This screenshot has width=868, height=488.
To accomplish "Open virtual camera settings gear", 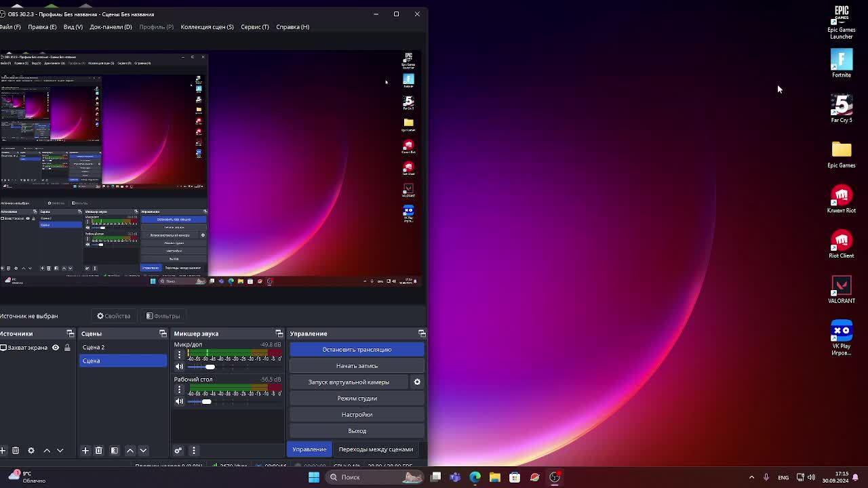I will pyautogui.click(x=417, y=382).
